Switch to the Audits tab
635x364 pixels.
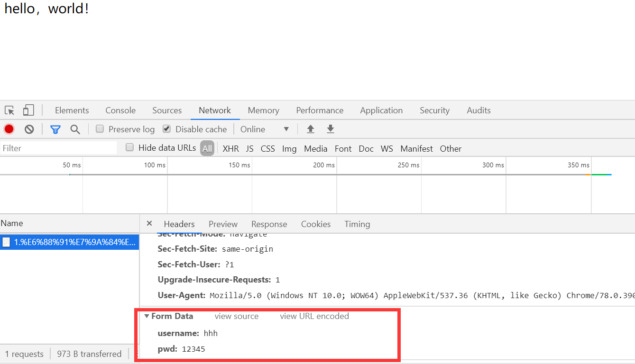479,110
